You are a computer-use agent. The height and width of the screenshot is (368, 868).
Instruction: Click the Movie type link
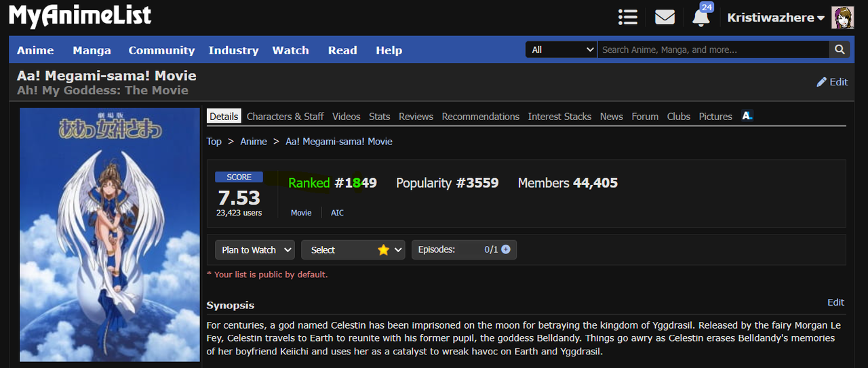[301, 213]
